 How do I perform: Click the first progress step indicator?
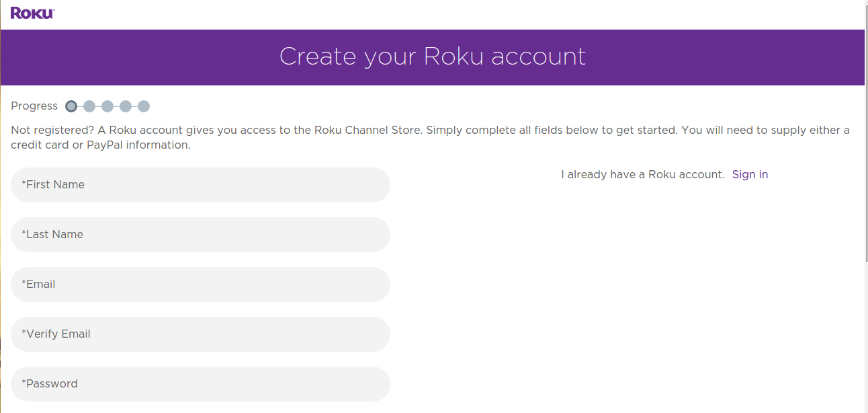[71, 106]
